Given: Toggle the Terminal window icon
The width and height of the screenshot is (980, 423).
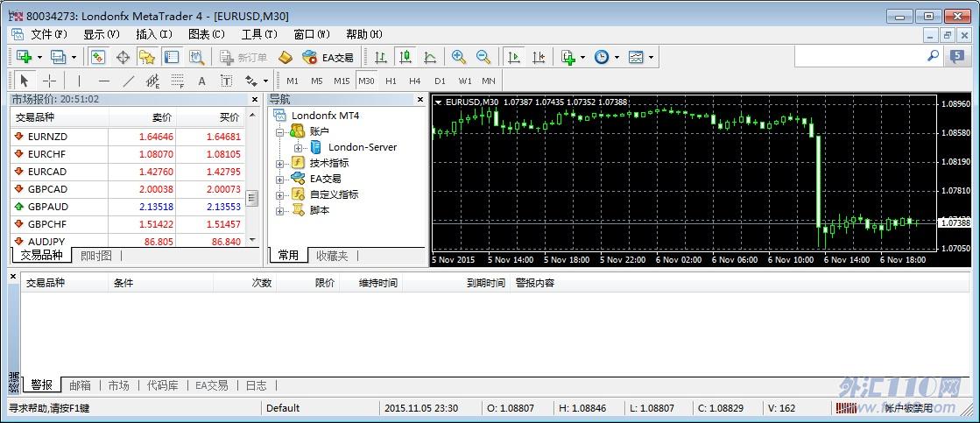Looking at the screenshot, I should click(172, 58).
